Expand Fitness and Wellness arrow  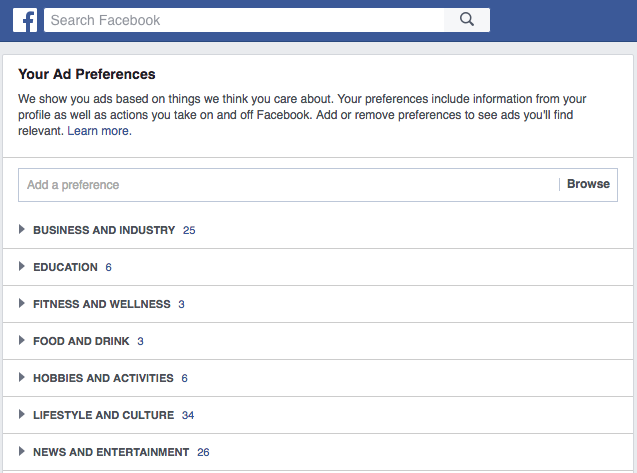[22, 304]
